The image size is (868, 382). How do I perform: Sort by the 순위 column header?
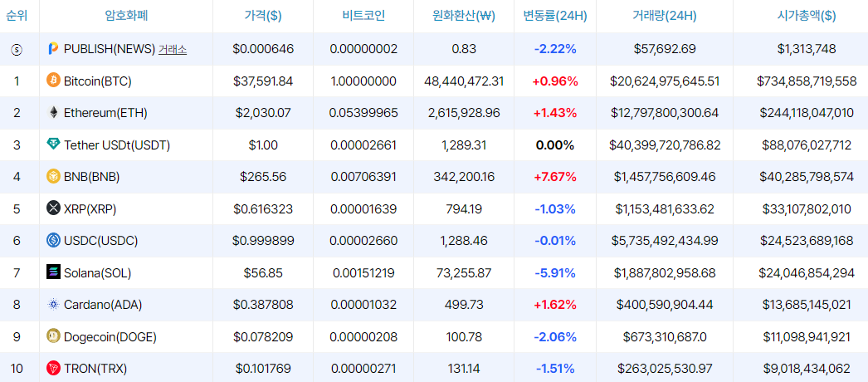[x=17, y=16]
